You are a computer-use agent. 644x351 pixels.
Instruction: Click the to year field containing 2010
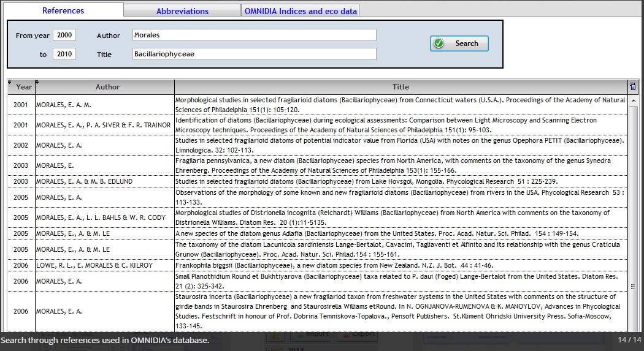pyautogui.click(x=64, y=55)
